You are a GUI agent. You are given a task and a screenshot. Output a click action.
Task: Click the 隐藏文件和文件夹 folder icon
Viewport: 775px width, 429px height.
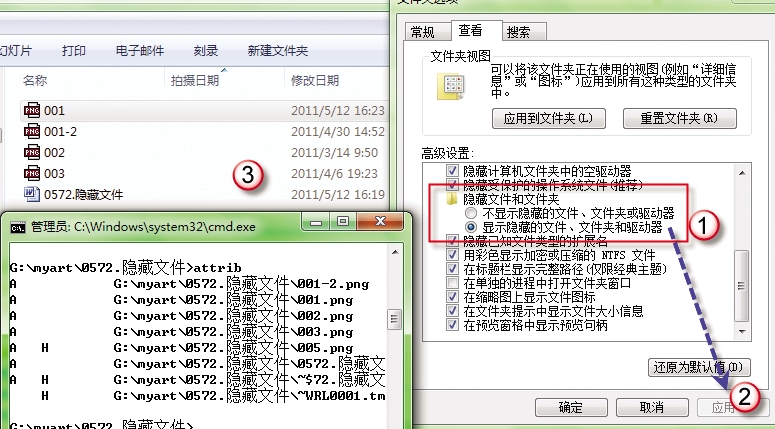pos(452,199)
